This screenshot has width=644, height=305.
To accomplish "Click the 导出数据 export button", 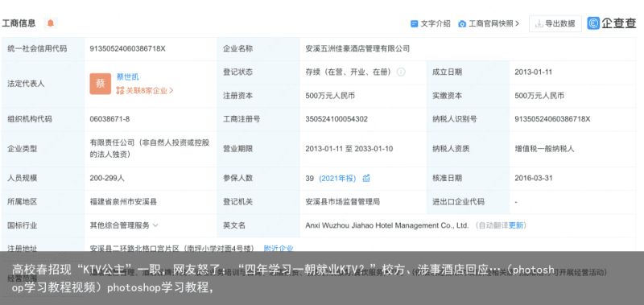I will coord(555,24).
